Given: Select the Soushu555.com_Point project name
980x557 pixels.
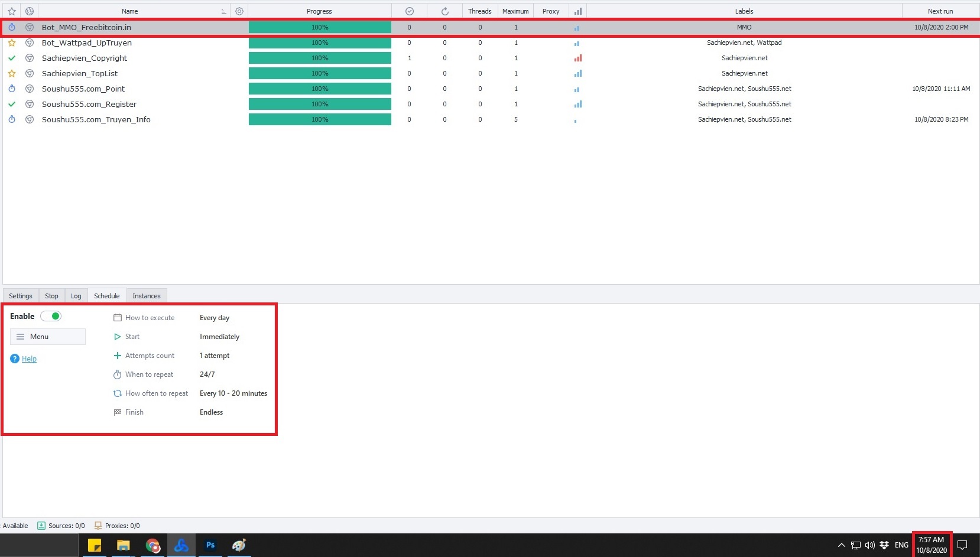Looking at the screenshot, I should point(83,89).
